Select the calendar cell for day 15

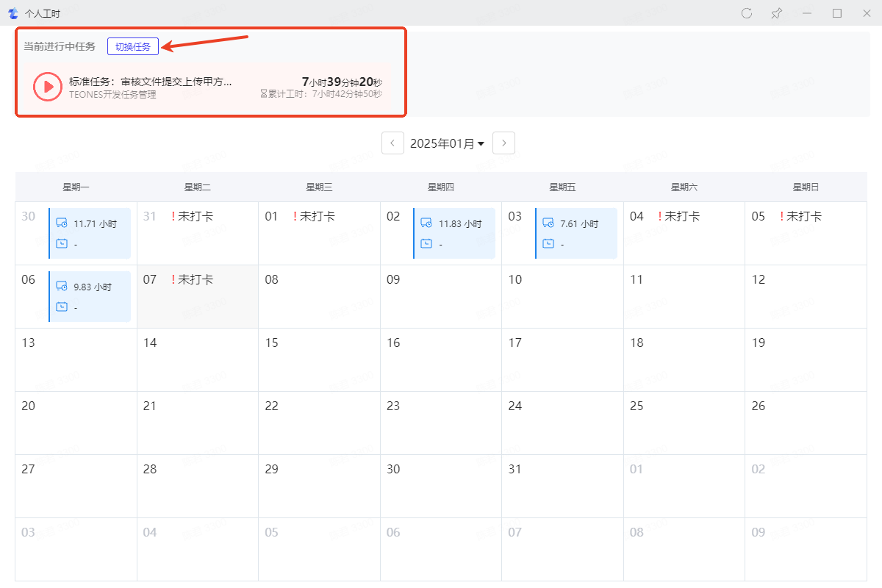(x=319, y=359)
